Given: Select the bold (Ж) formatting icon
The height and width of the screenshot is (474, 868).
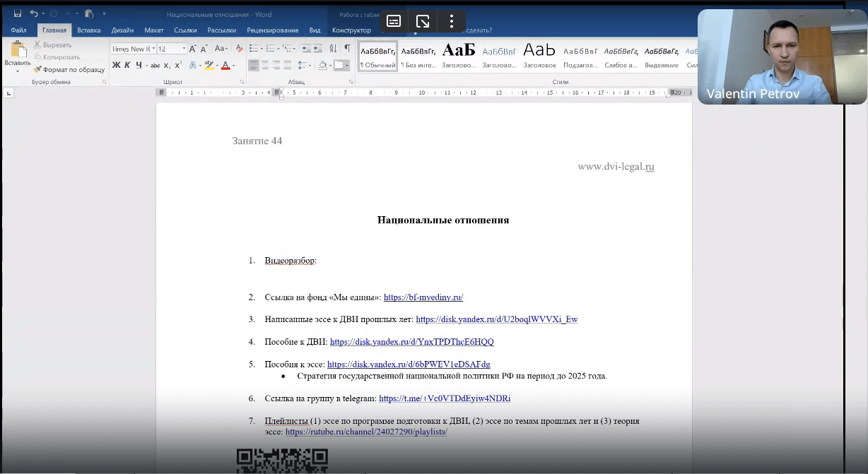Looking at the screenshot, I should click(x=115, y=66).
